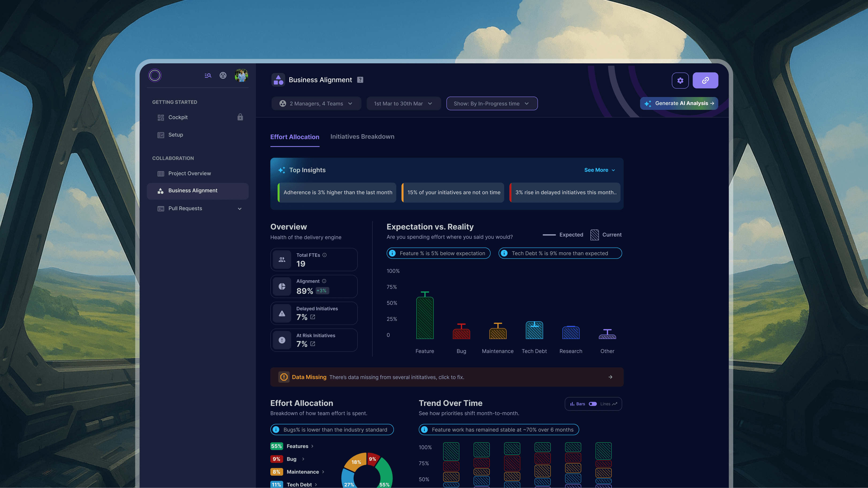The width and height of the screenshot is (868, 488).
Task: Open Project Overview in the sidebar
Action: click(189, 173)
